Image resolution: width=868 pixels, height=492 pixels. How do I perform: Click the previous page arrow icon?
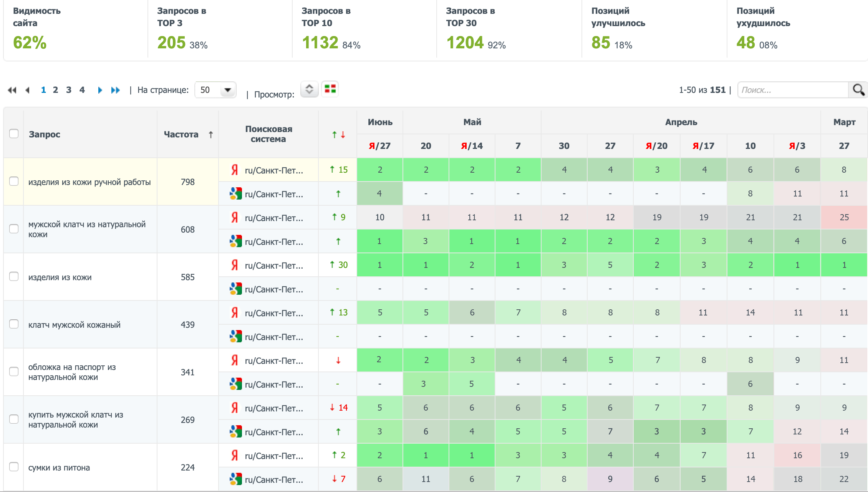tap(27, 90)
